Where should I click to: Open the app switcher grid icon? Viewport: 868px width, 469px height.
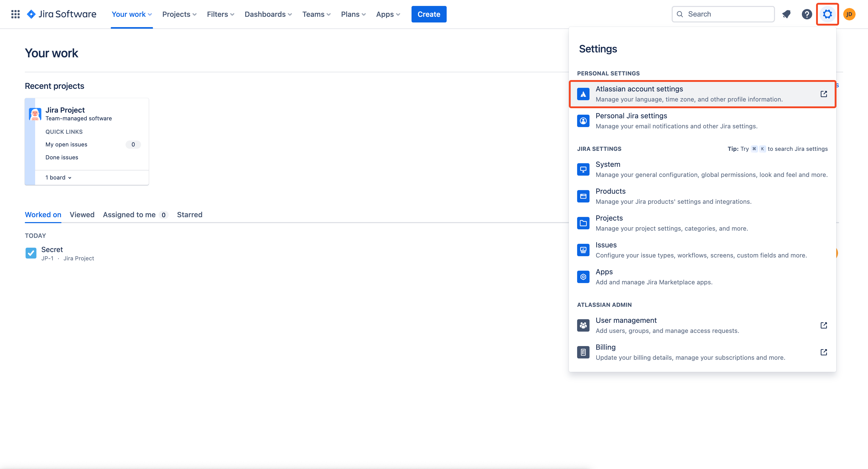coord(16,14)
